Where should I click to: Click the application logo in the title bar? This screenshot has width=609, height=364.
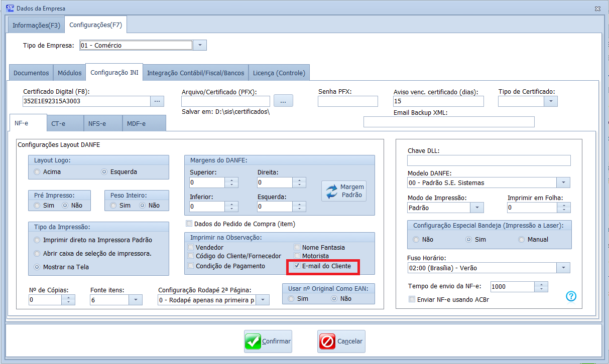coord(10,9)
